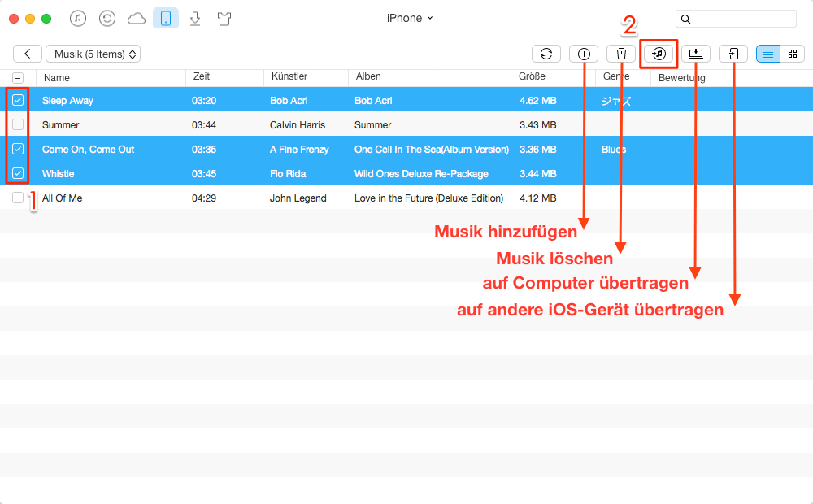The image size is (813, 504).
Task: Click the size value 4.62 MB
Action: (x=538, y=101)
